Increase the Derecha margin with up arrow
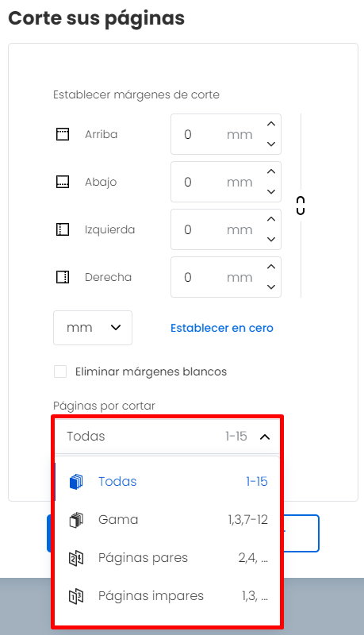Viewport: 364px width, 635px height. tap(271, 267)
